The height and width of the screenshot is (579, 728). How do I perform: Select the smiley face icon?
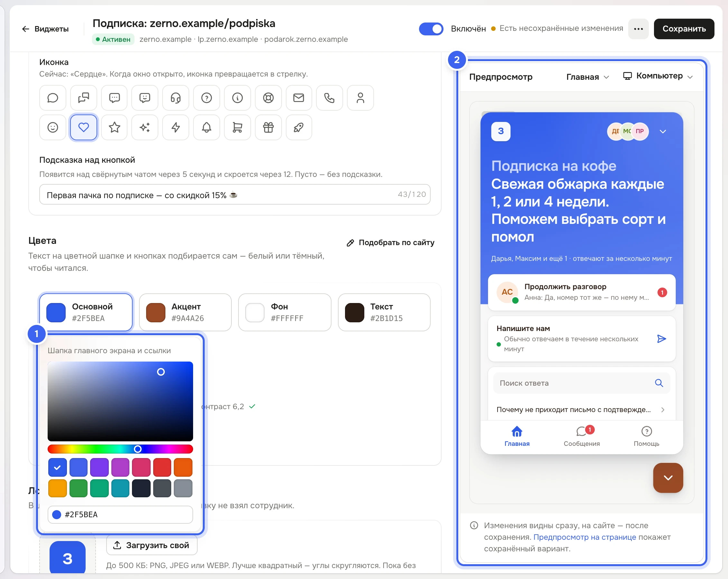[x=53, y=128]
